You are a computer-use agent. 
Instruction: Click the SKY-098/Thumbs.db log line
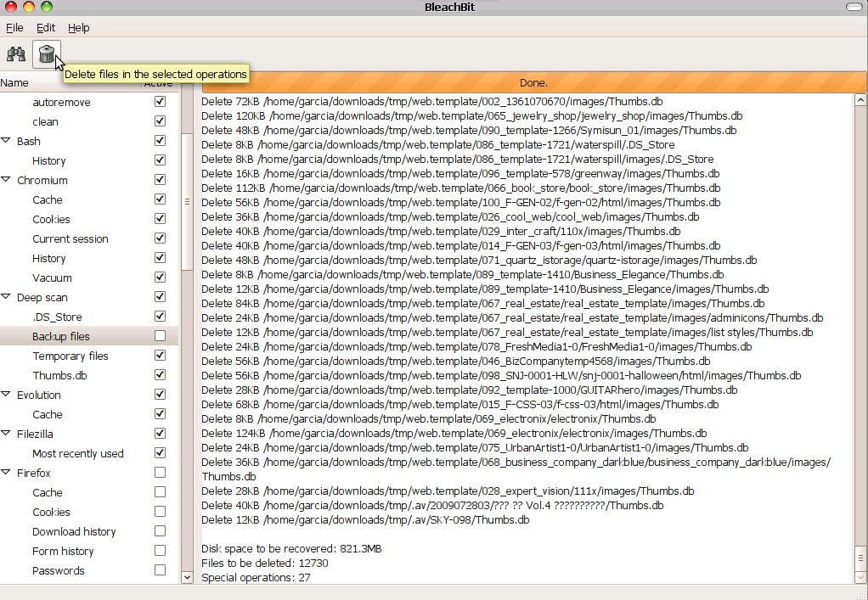click(x=365, y=520)
